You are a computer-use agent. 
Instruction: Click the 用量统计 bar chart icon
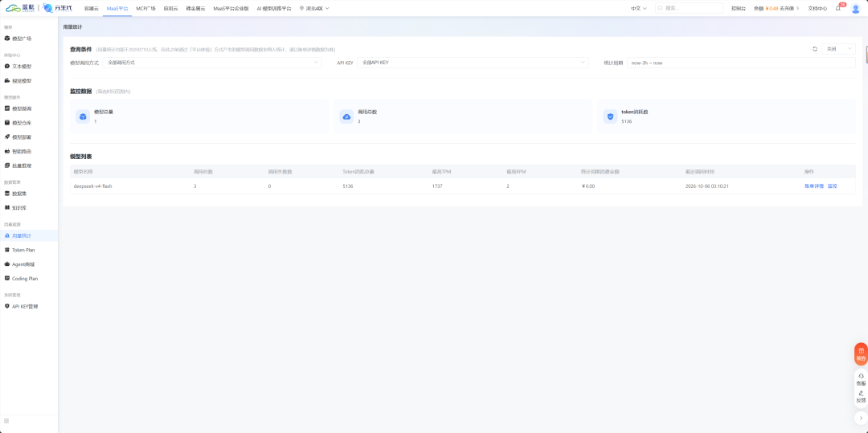(x=6, y=235)
